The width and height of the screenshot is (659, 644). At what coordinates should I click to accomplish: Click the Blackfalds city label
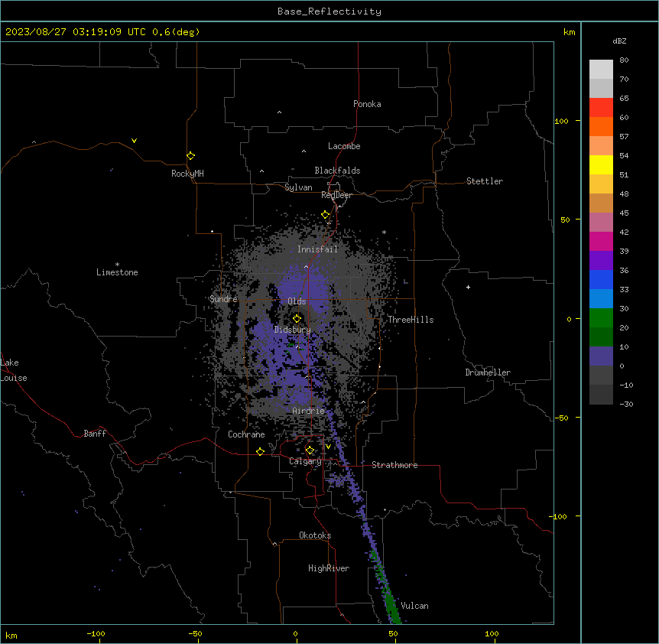point(337,171)
